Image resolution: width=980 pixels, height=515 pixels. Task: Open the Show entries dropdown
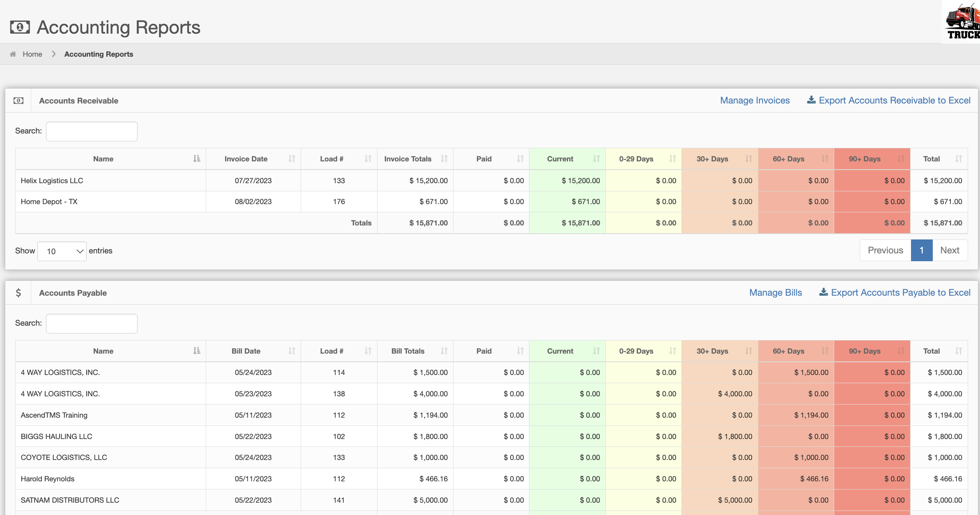(62, 251)
